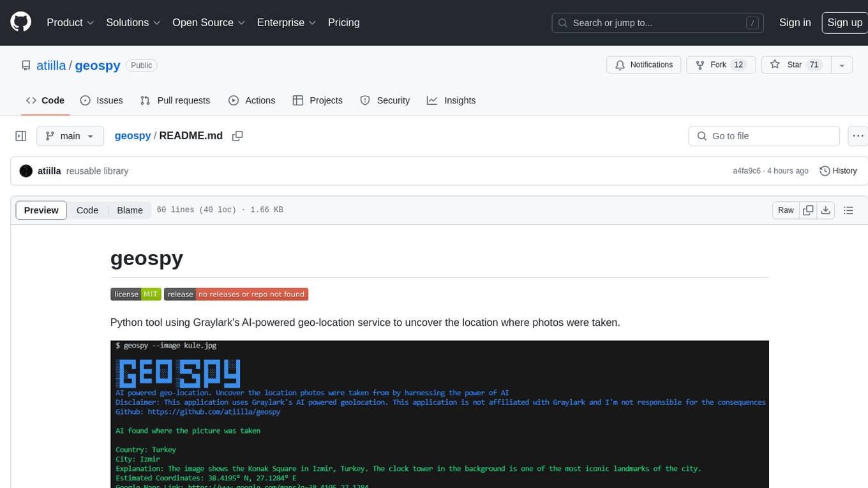Expand the Open Source menu

[x=209, y=22]
